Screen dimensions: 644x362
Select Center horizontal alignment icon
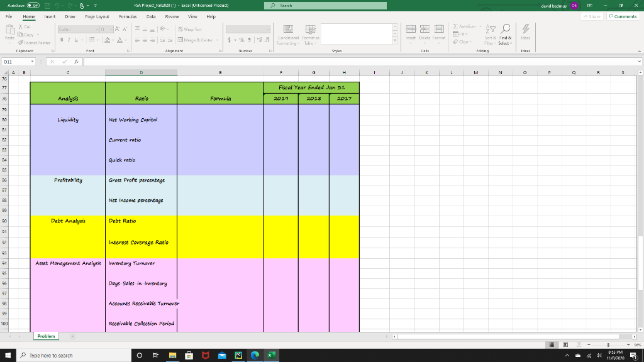145,40
